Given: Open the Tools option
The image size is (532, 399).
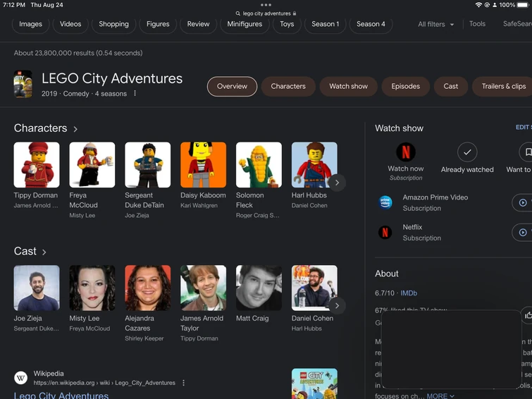Looking at the screenshot, I should tap(477, 24).
